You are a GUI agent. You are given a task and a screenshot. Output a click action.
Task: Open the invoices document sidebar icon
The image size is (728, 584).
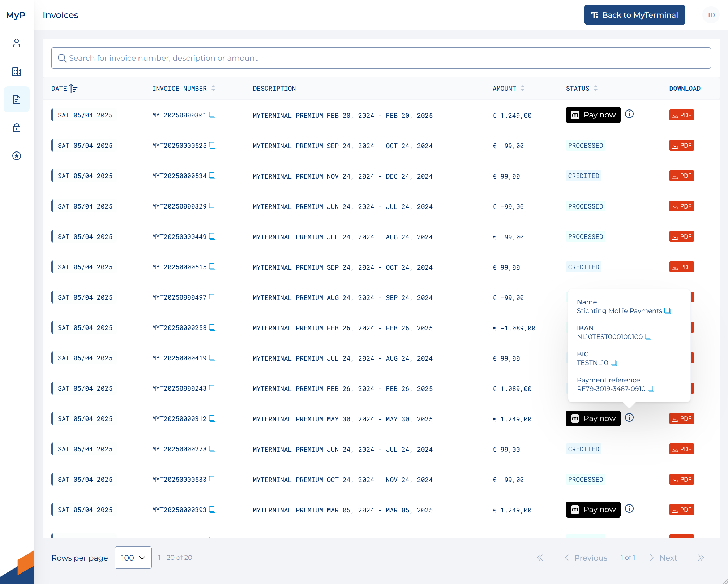point(17,99)
